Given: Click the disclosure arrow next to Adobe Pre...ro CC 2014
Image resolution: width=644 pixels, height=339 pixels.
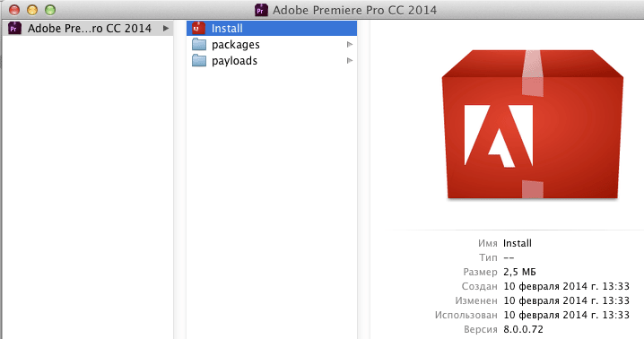Looking at the screenshot, I should click(x=166, y=29).
